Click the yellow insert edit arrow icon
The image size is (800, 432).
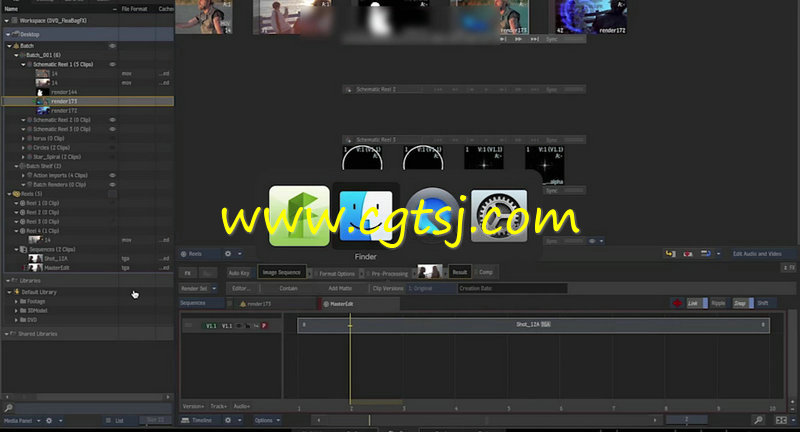670,253
